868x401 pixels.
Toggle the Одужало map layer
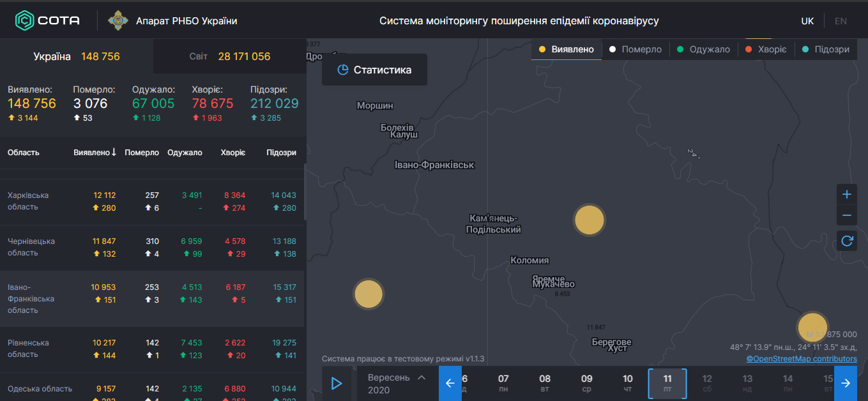pos(703,48)
